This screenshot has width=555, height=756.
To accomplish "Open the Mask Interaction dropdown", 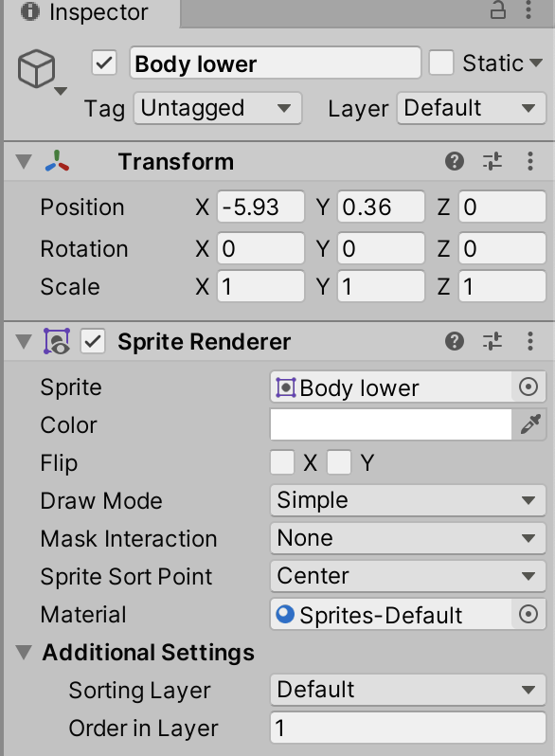I will click(x=408, y=538).
